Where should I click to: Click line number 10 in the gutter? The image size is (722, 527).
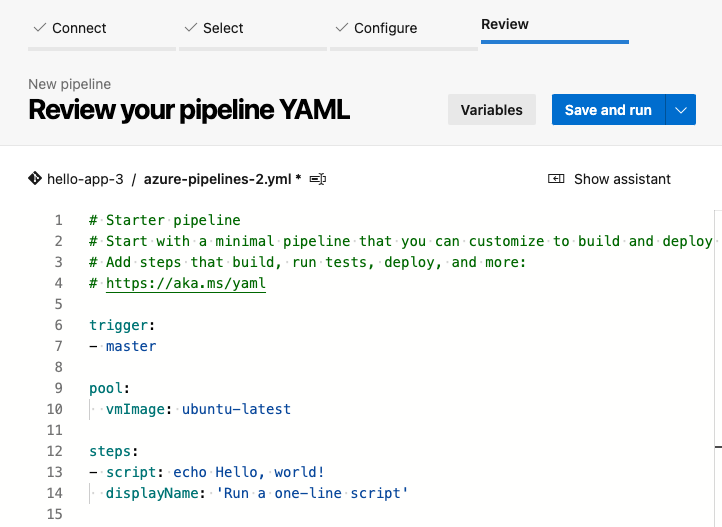[55, 409]
